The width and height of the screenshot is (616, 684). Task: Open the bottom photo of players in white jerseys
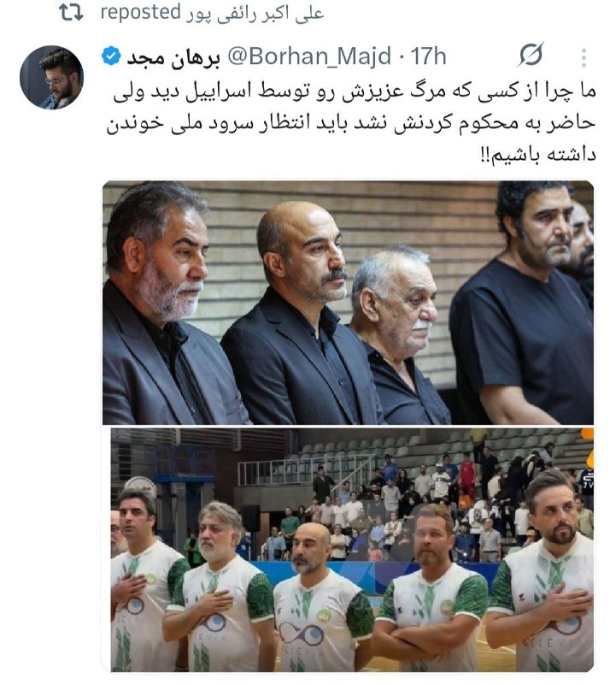tap(352, 550)
